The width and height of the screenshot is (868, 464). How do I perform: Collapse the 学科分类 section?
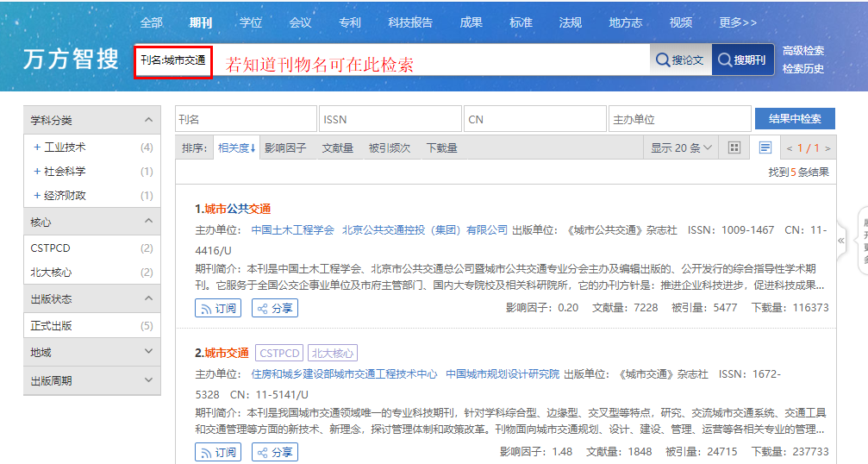[148, 120]
